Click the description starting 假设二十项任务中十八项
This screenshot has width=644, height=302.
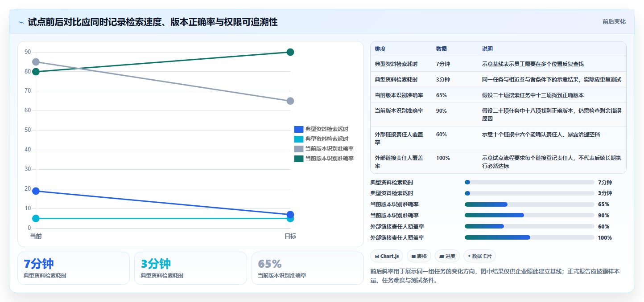click(552, 115)
